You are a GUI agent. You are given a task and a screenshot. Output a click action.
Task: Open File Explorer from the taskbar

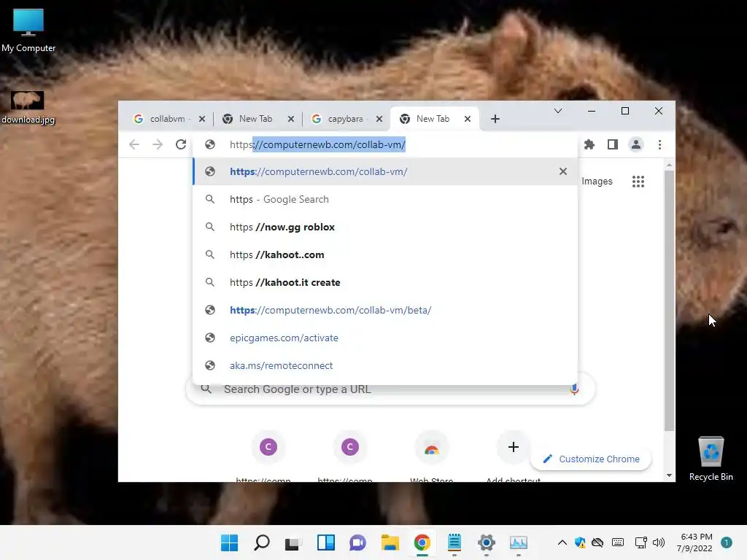coord(390,542)
